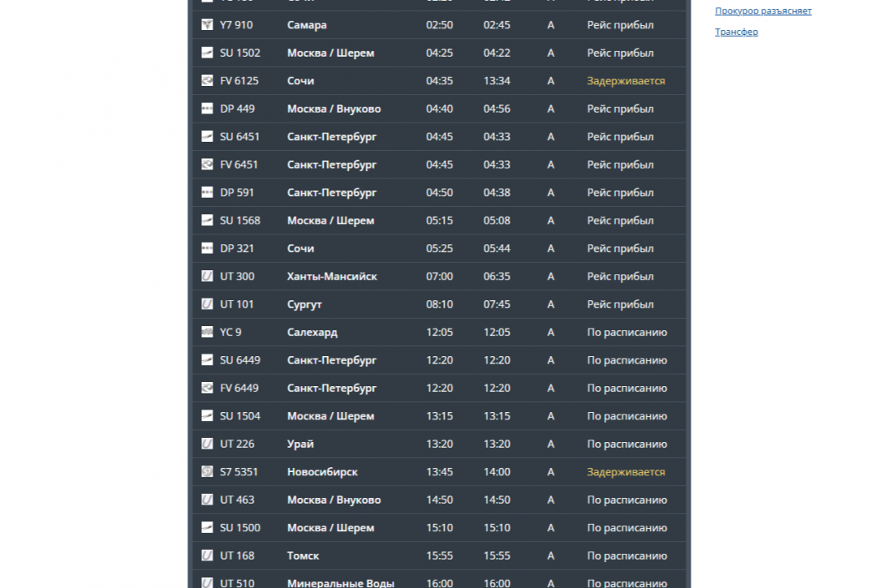Click the airline icon beside flight Y7 910
This screenshot has width=883, height=588.
(x=207, y=25)
